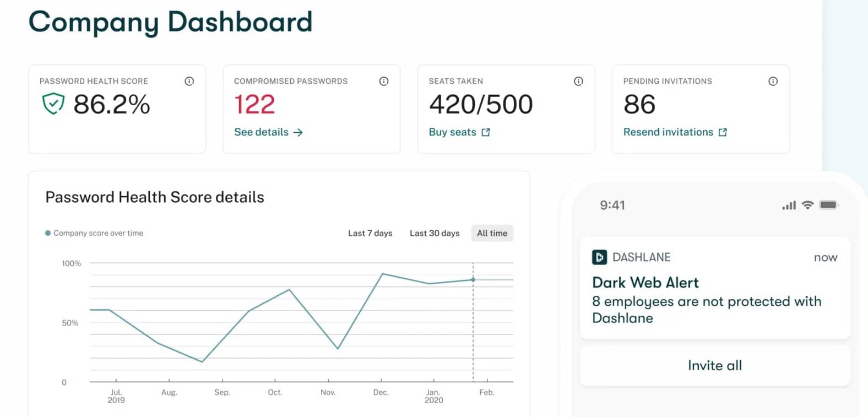The image size is (868, 417).
Task: Click the 86 pending invitations value
Action: pyautogui.click(x=639, y=104)
